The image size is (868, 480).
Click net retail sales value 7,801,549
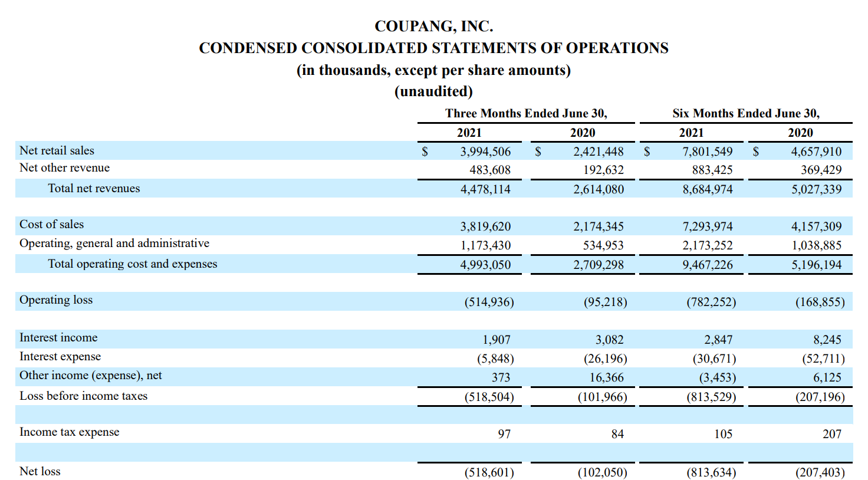708,152
